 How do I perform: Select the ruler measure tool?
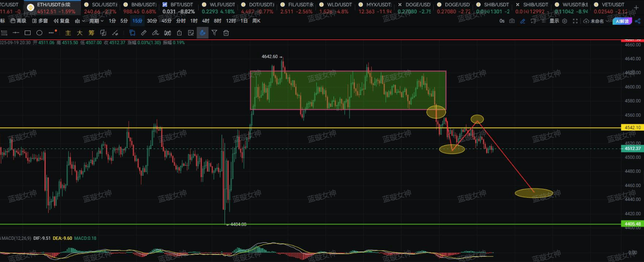144,33
